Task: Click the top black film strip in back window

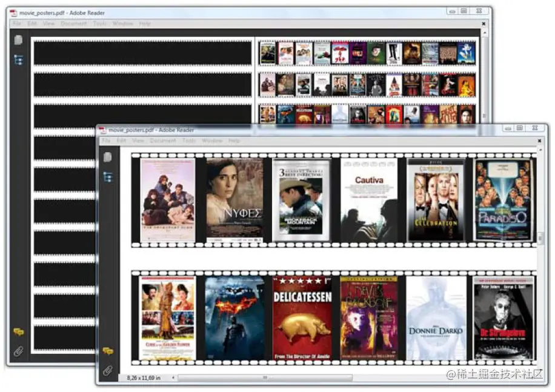Action: 142,53
